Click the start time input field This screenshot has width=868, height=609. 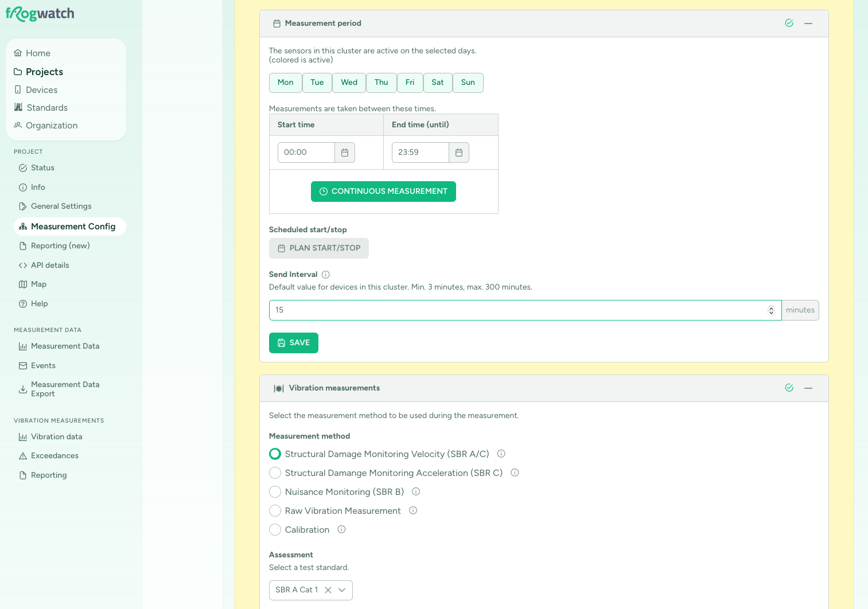click(306, 153)
